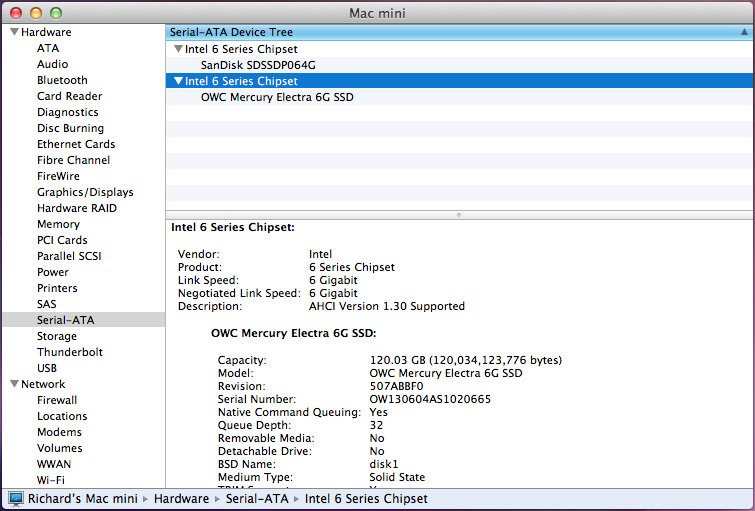Select Disc Burning item
755x511 pixels.
70,128
